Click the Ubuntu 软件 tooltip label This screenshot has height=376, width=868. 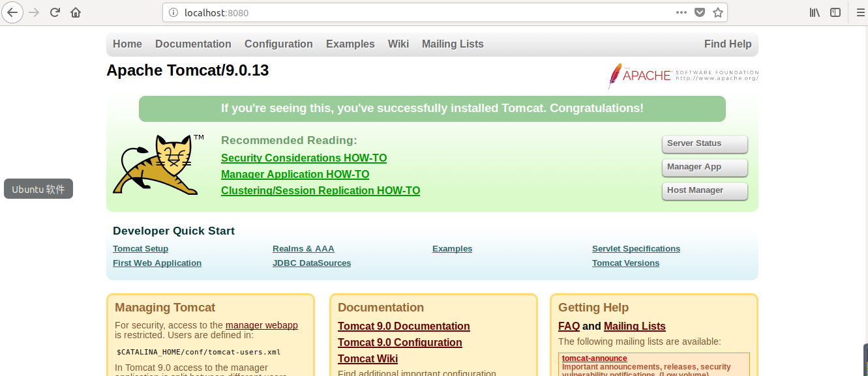[38, 189]
